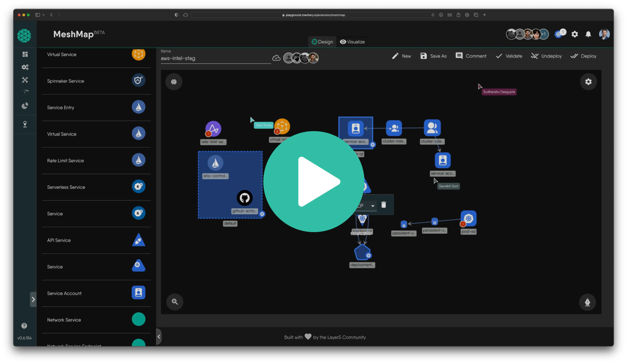The width and height of the screenshot is (627, 364).
Task: Click the canvas action button bottom-right
Action: (x=587, y=302)
